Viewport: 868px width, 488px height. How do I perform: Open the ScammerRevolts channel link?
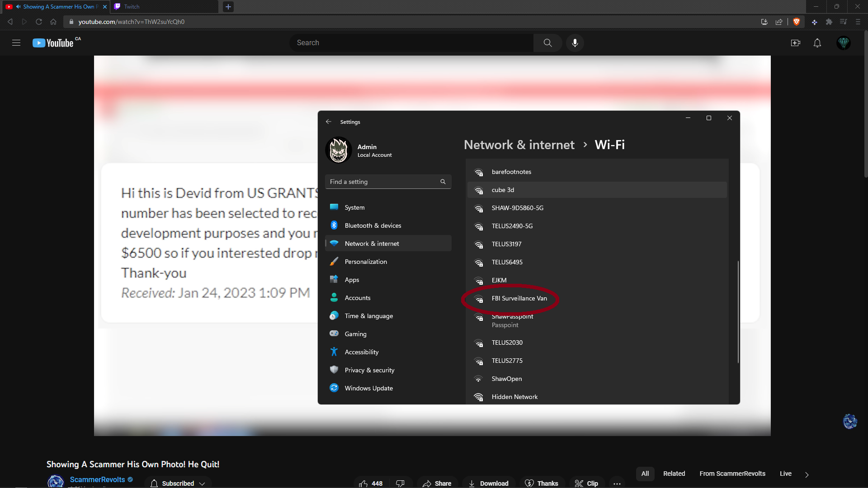(x=97, y=479)
